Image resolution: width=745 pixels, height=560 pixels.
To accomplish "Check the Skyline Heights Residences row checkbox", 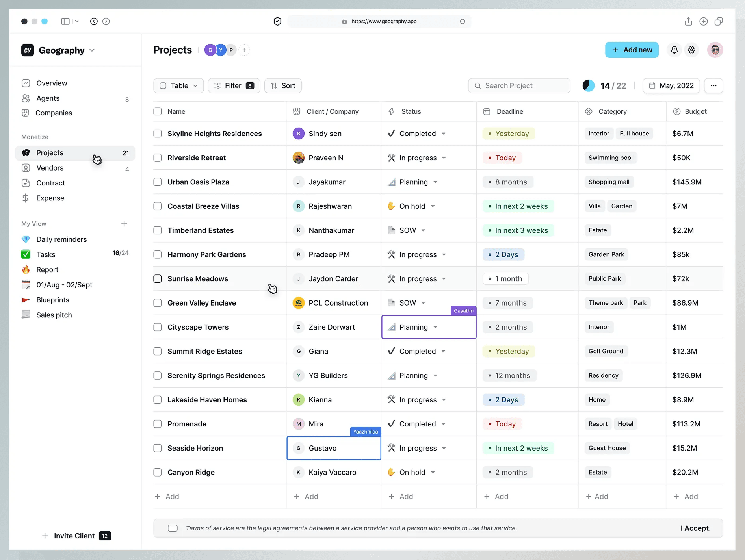I will coord(158,134).
